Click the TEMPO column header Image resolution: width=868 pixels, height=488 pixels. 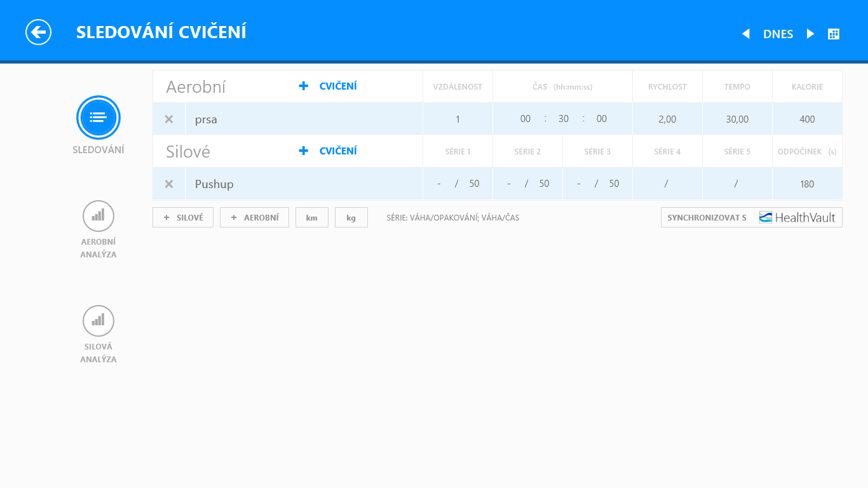click(737, 86)
